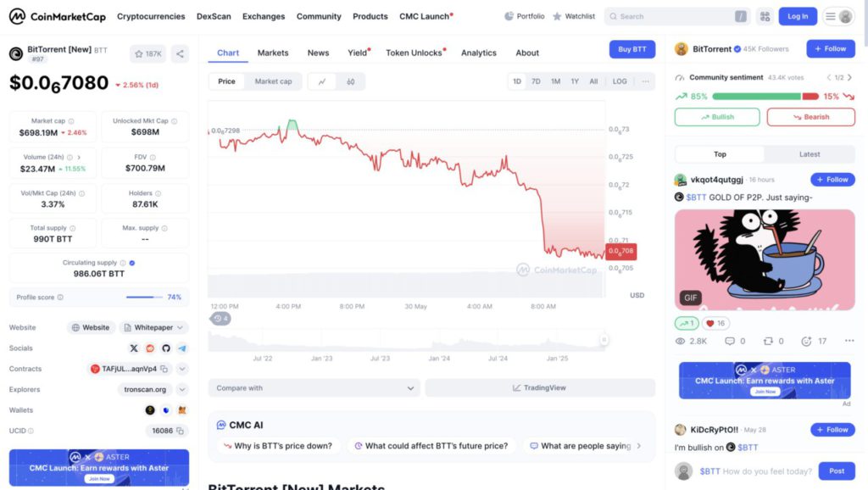Screen dimensions: 868x490
Task: Switch to candlestick chart view
Action: pyautogui.click(x=350, y=81)
